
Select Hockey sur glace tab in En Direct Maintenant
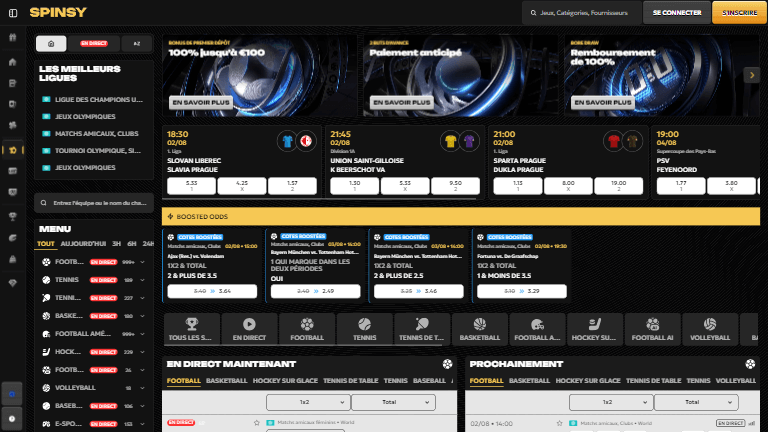click(285, 381)
